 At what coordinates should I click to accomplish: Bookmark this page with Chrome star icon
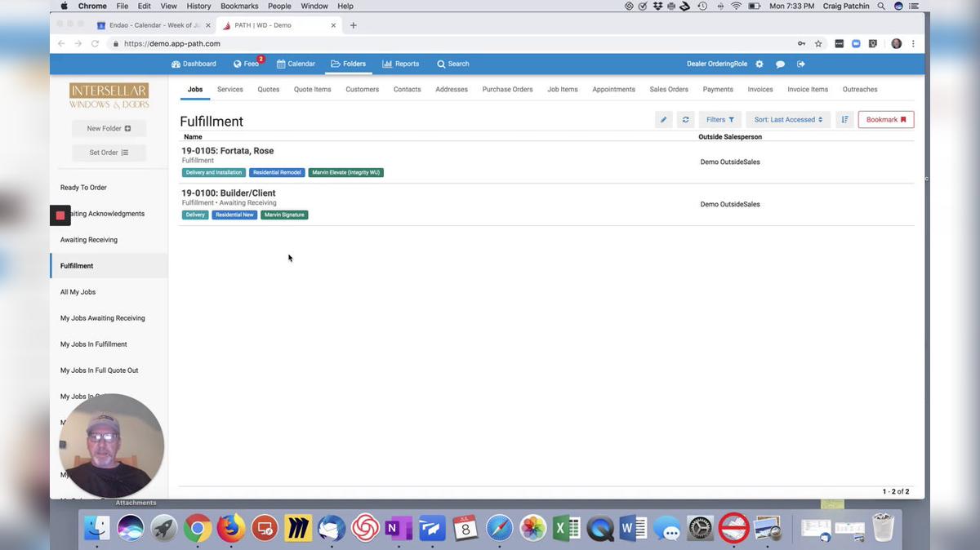(818, 44)
